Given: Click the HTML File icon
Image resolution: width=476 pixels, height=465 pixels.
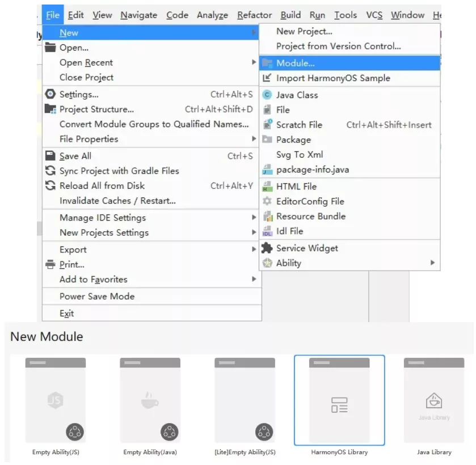Looking at the screenshot, I should click(x=267, y=186).
